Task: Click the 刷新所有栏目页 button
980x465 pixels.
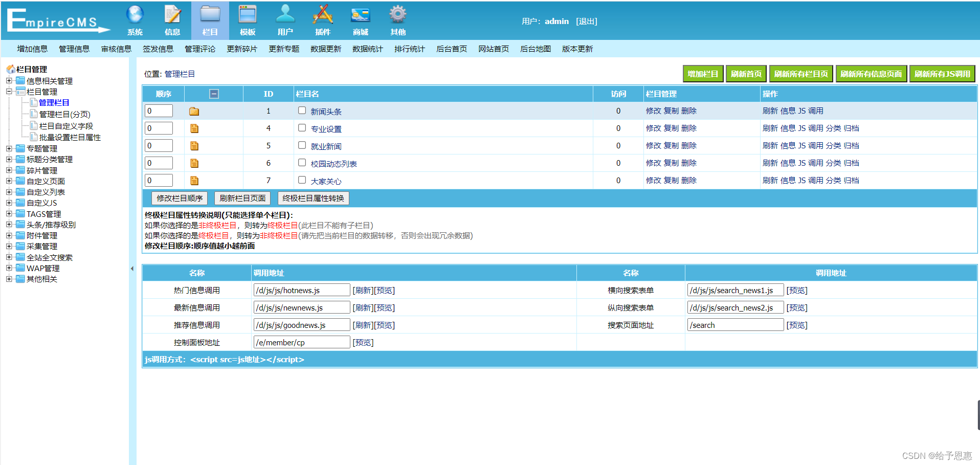Action: [x=801, y=74]
